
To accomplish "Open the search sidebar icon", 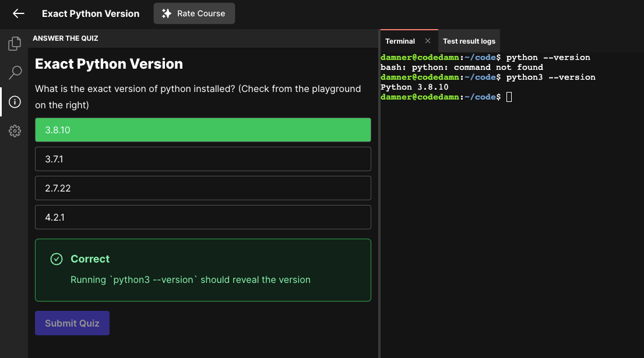I will pos(15,73).
